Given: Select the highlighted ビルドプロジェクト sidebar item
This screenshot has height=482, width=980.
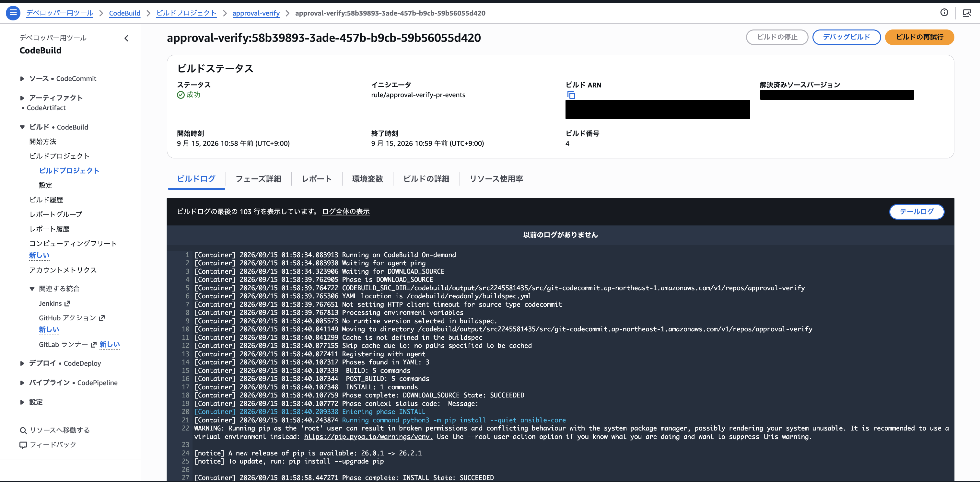Looking at the screenshot, I should click(x=69, y=171).
